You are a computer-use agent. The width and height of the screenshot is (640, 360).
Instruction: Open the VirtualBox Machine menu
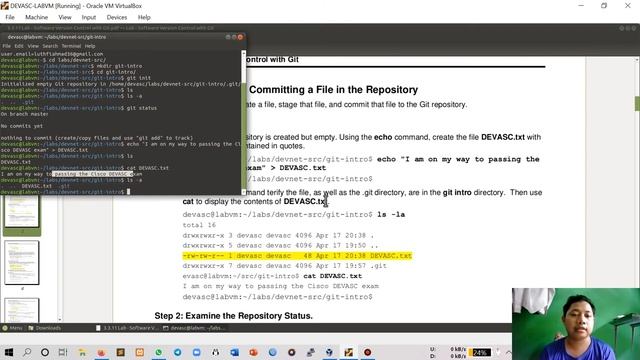(x=36, y=17)
